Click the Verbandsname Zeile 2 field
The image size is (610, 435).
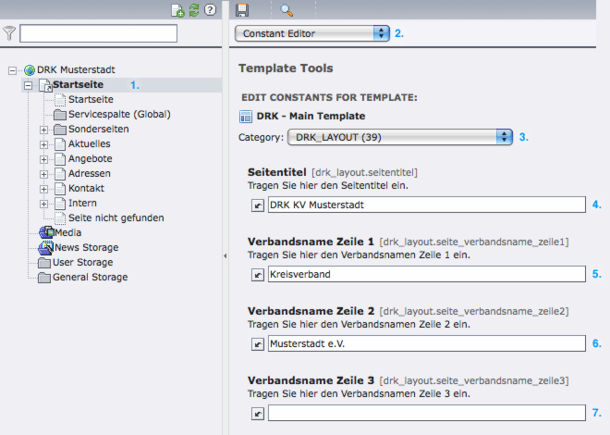427,344
